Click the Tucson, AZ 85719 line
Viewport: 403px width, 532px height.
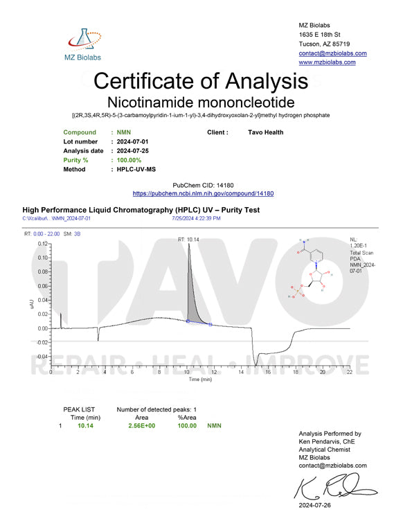point(324,44)
